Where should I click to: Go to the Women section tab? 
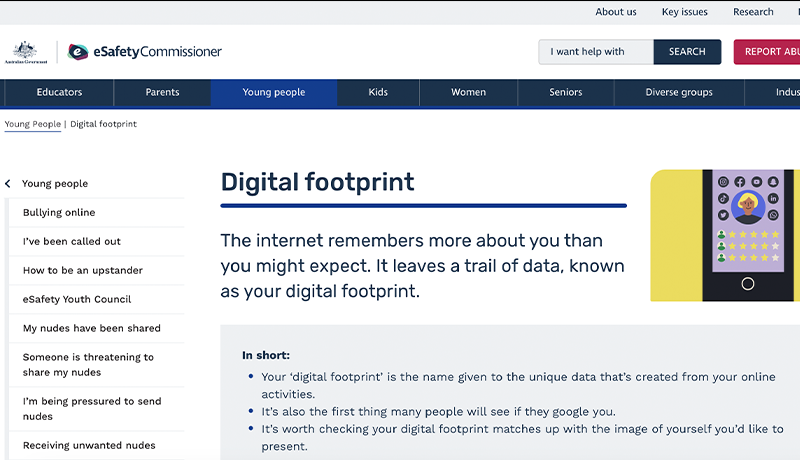click(x=468, y=93)
